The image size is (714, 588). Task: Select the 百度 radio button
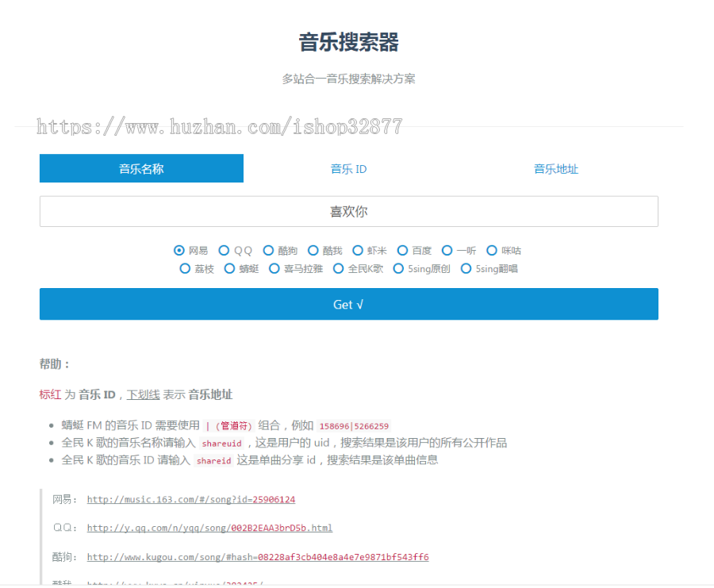coord(402,251)
